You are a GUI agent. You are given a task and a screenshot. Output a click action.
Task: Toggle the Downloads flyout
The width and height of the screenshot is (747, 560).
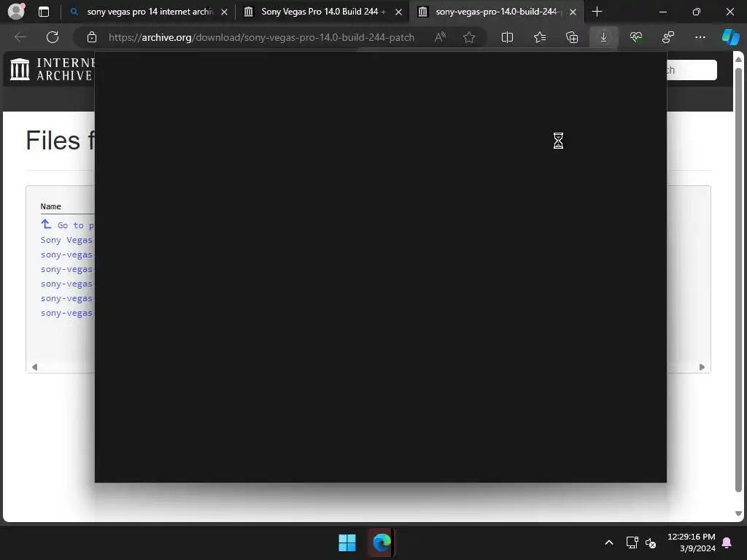pyautogui.click(x=603, y=37)
